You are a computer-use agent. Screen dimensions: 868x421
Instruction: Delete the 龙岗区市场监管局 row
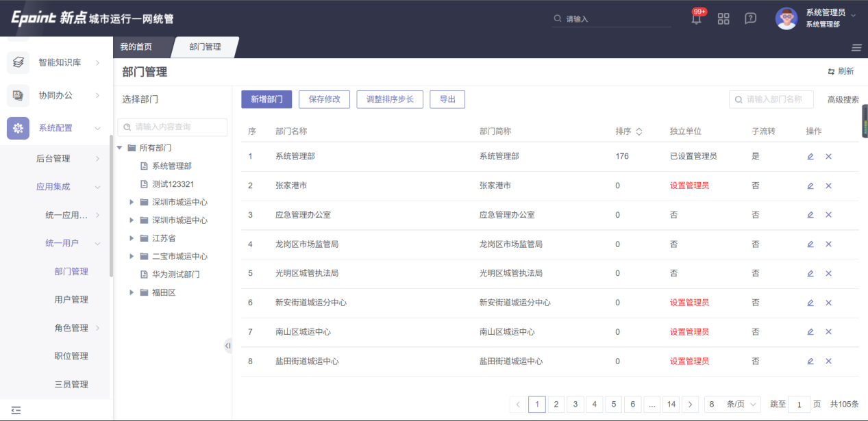pyautogui.click(x=828, y=244)
